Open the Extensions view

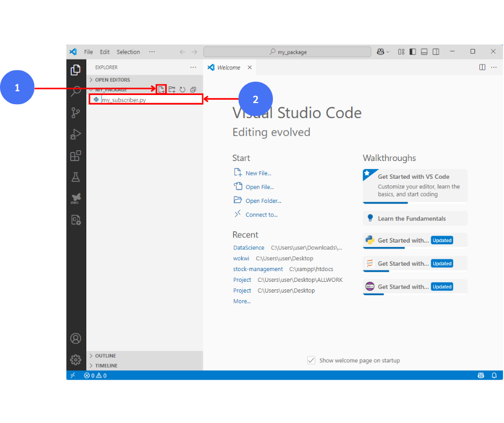pos(76,156)
